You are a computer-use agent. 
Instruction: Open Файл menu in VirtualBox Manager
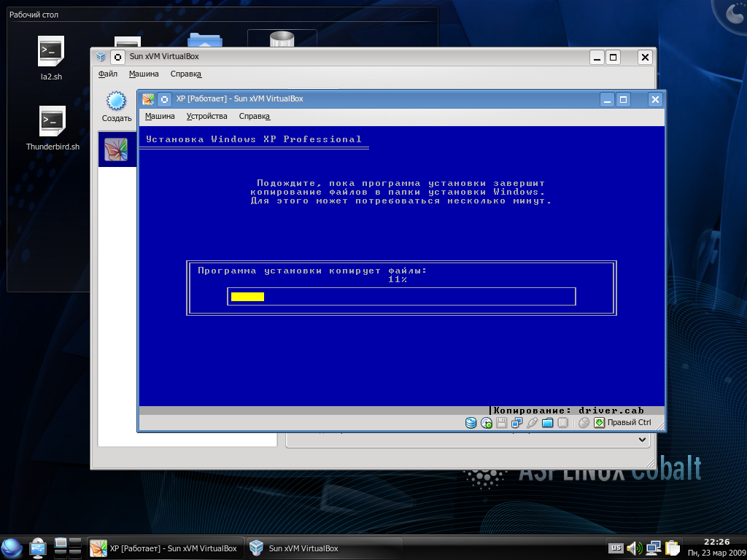[108, 74]
